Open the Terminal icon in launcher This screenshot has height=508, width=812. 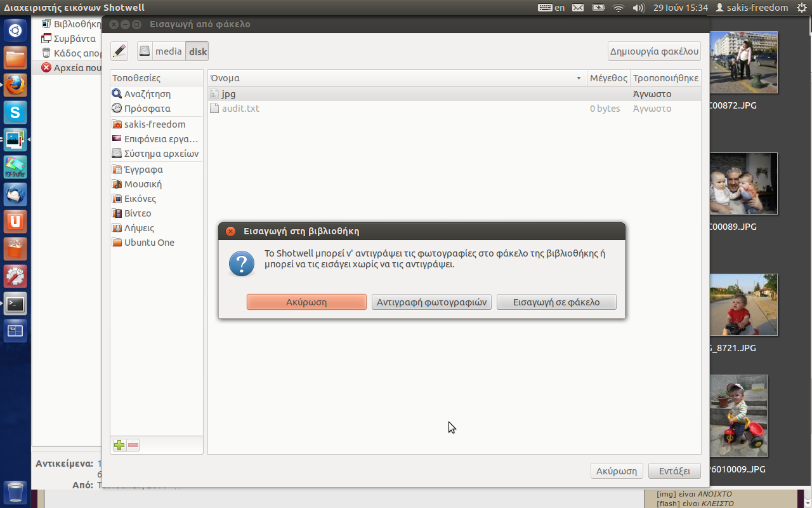tap(15, 304)
